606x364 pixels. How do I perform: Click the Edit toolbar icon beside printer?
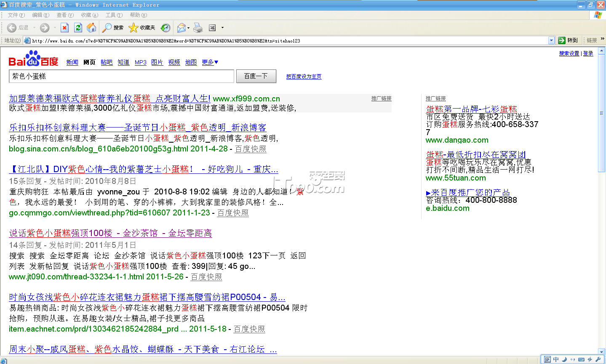click(x=213, y=28)
